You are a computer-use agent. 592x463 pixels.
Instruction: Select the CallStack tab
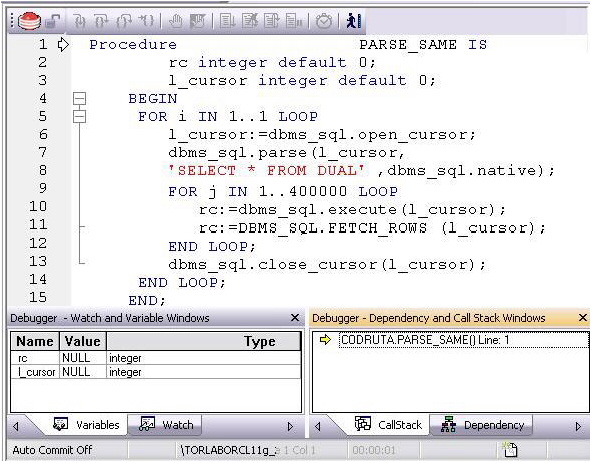pos(388,425)
